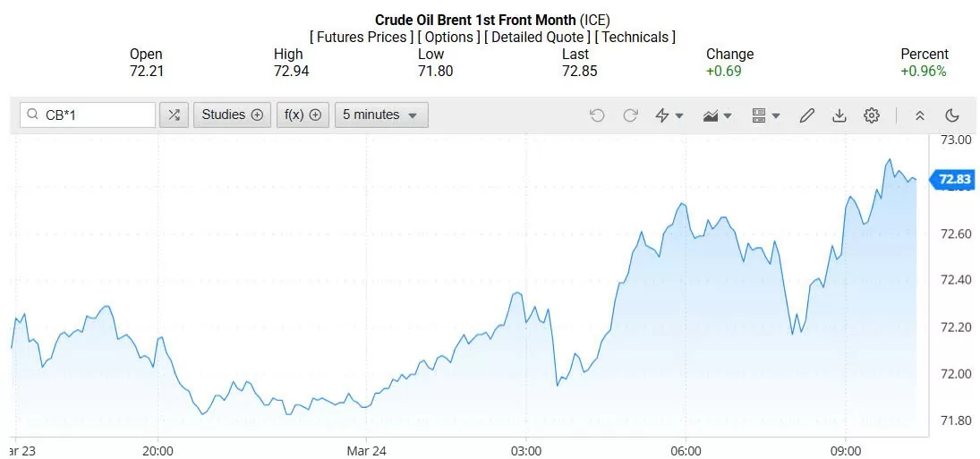Open the Detailed Quote link

(537, 37)
